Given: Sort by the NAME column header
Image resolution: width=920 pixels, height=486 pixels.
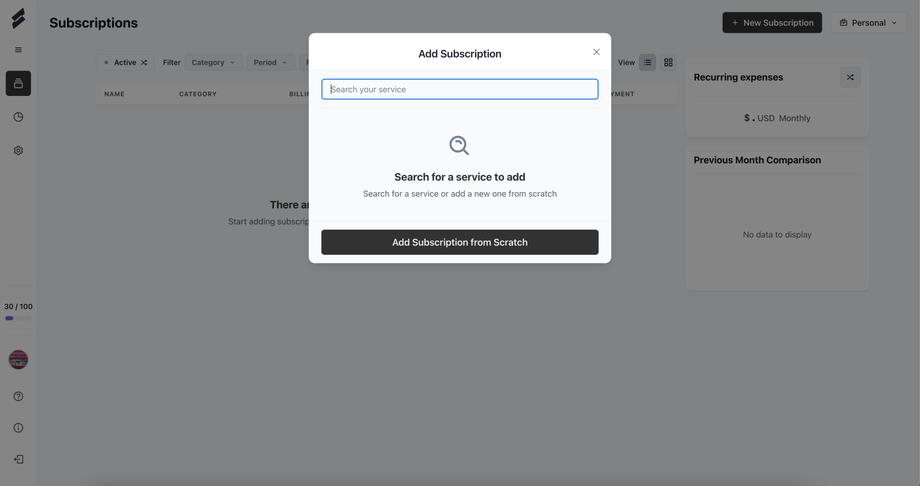Looking at the screenshot, I should [x=114, y=94].
